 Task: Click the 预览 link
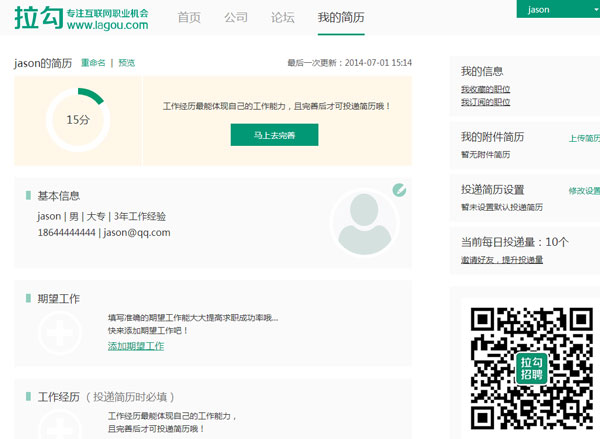pos(127,63)
